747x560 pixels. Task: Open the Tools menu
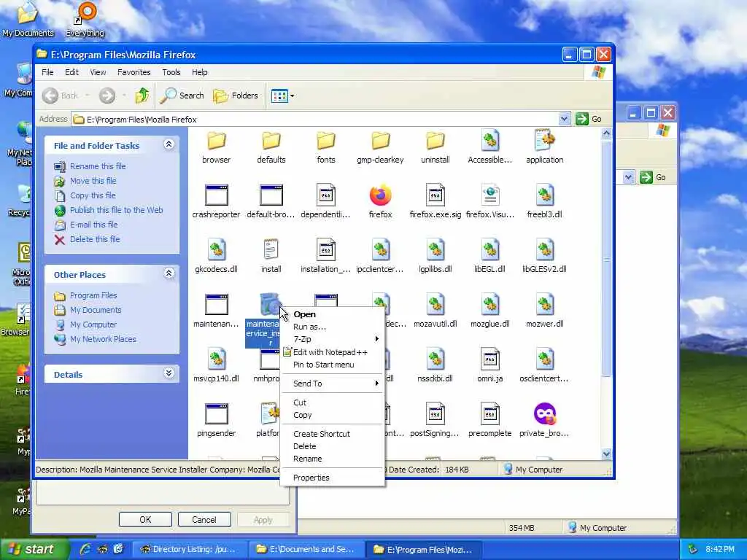pos(171,72)
